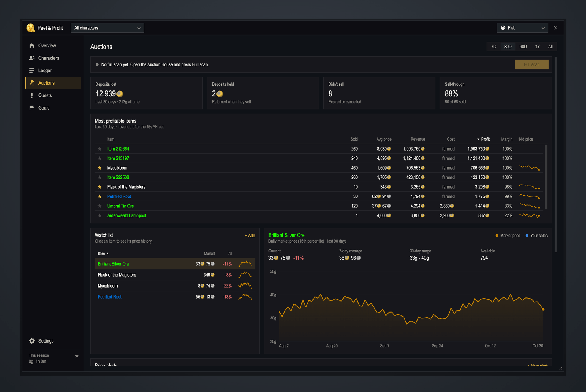586x392 pixels.
Task: Click the latest price point on chart
Action: (x=543, y=310)
